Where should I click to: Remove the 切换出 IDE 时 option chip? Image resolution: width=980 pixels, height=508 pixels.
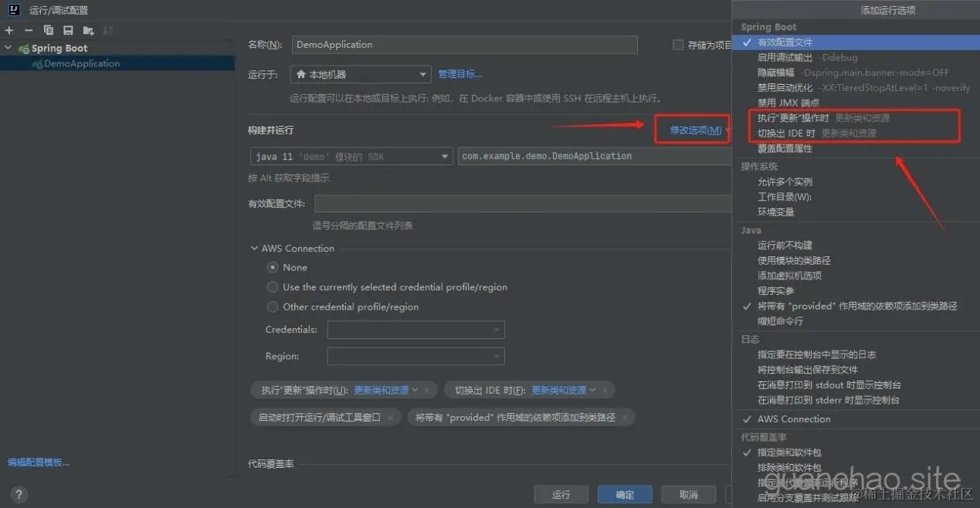(605, 391)
